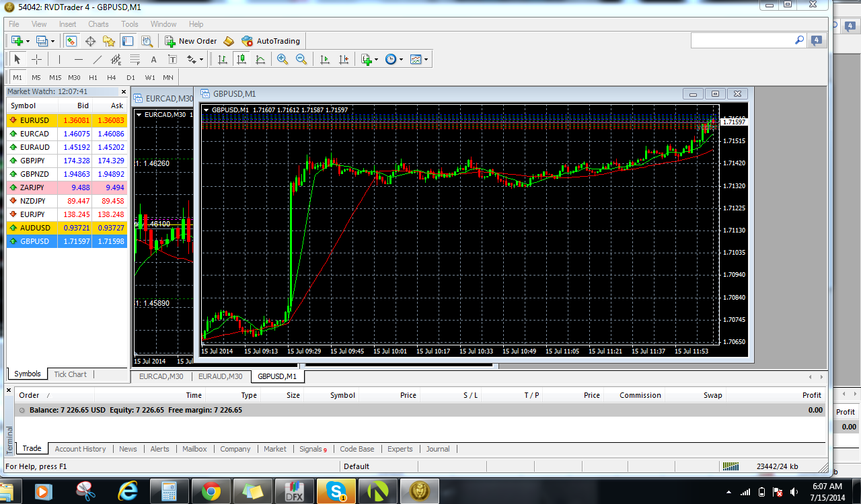Open New Order dialog
The height and width of the screenshot is (504, 861).
(191, 41)
